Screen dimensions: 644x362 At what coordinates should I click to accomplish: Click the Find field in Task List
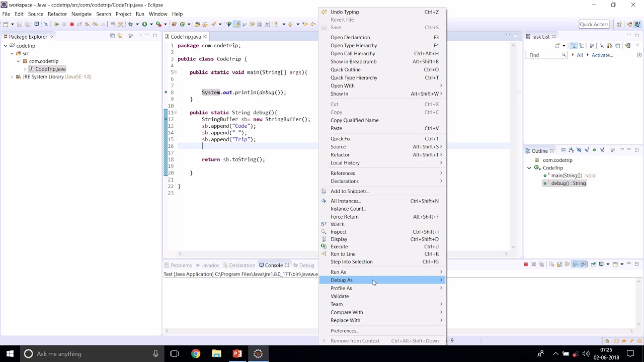[x=546, y=55]
